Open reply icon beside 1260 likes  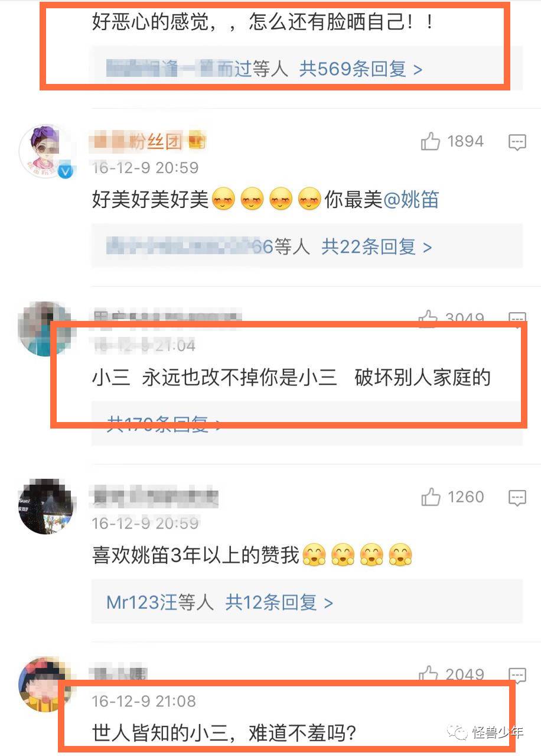pyautogui.click(x=517, y=498)
